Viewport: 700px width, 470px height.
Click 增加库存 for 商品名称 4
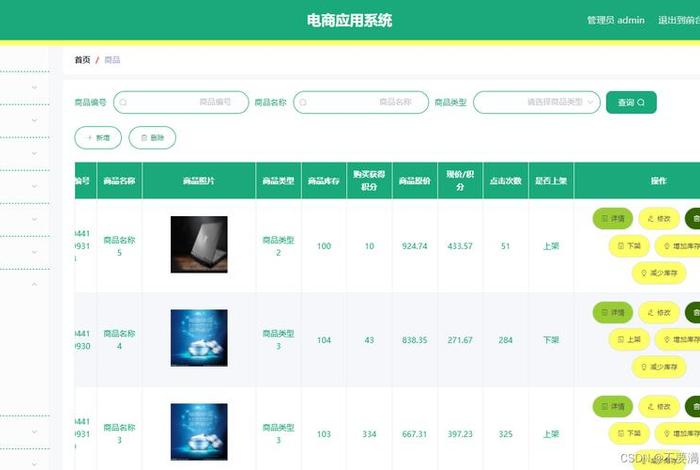678,340
